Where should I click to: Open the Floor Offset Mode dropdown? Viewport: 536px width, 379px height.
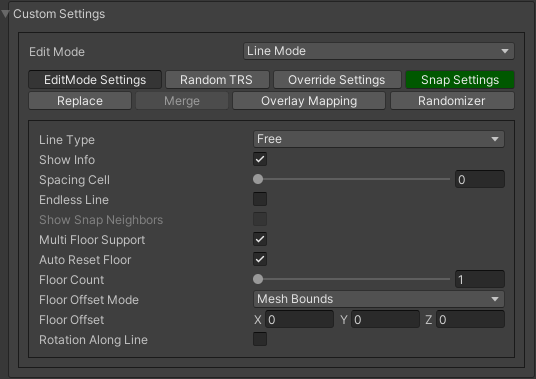click(x=379, y=299)
